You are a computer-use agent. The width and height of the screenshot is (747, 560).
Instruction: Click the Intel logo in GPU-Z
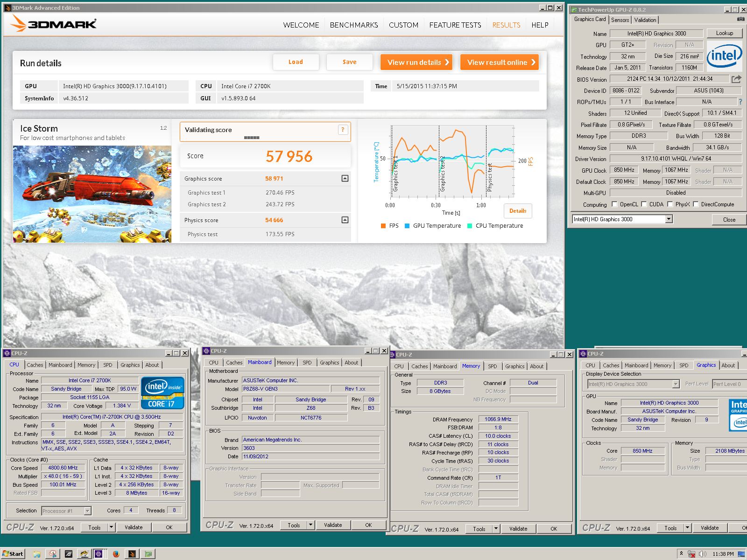[724, 56]
